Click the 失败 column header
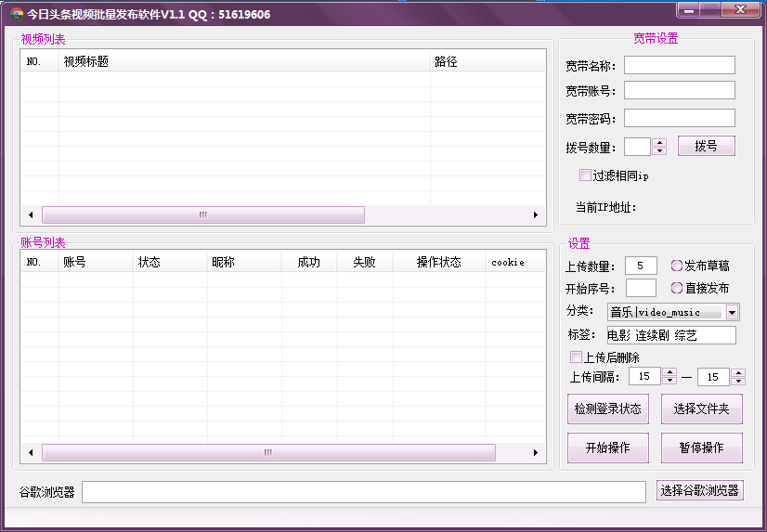767x532 pixels. pyautogui.click(x=366, y=262)
